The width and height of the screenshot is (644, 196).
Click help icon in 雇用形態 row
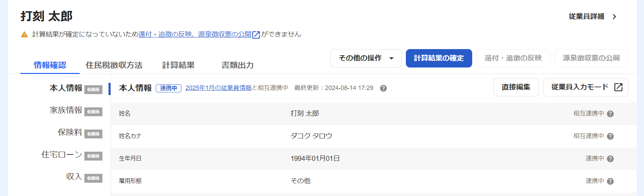[x=610, y=181]
